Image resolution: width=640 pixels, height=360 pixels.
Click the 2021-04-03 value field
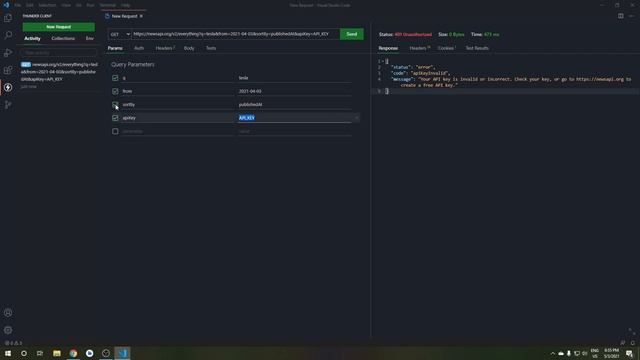click(x=294, y=91)
